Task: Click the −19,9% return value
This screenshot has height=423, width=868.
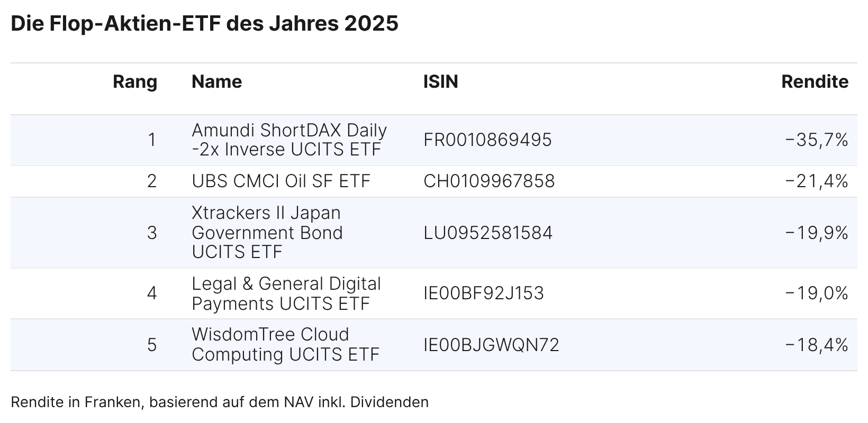Action: pyautogui.click(x=817, y=233)
